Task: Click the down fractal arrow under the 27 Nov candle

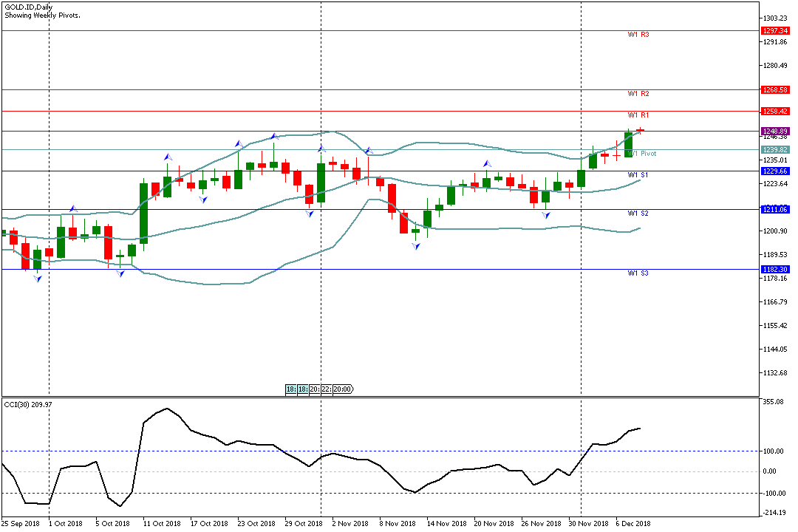Action: coord(546,215)
